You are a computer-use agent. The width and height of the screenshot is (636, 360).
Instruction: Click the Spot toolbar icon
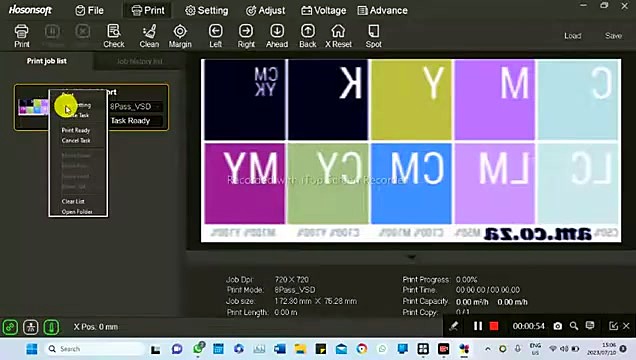[x=373, y=36]
